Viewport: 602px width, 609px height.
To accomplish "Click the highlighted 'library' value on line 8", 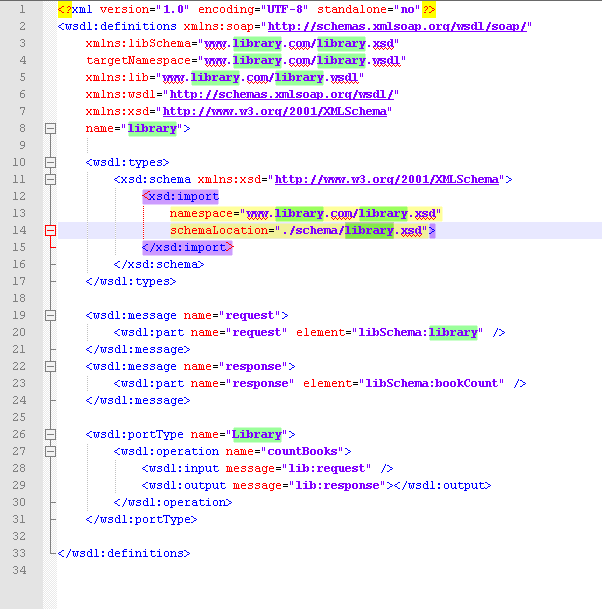I will pyautogui.click(x=152, y=129).
